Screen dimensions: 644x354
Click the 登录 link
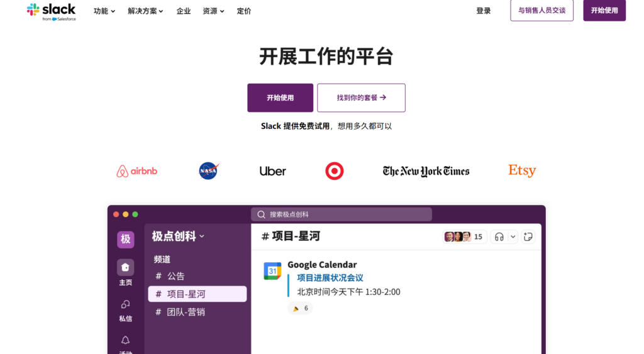click(484, 11)
